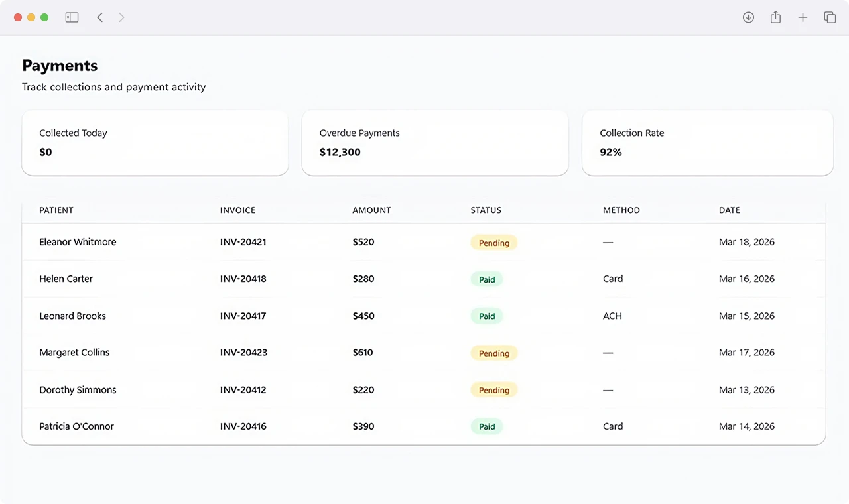
Task: Click the share icon
Action: coord(775,17)
